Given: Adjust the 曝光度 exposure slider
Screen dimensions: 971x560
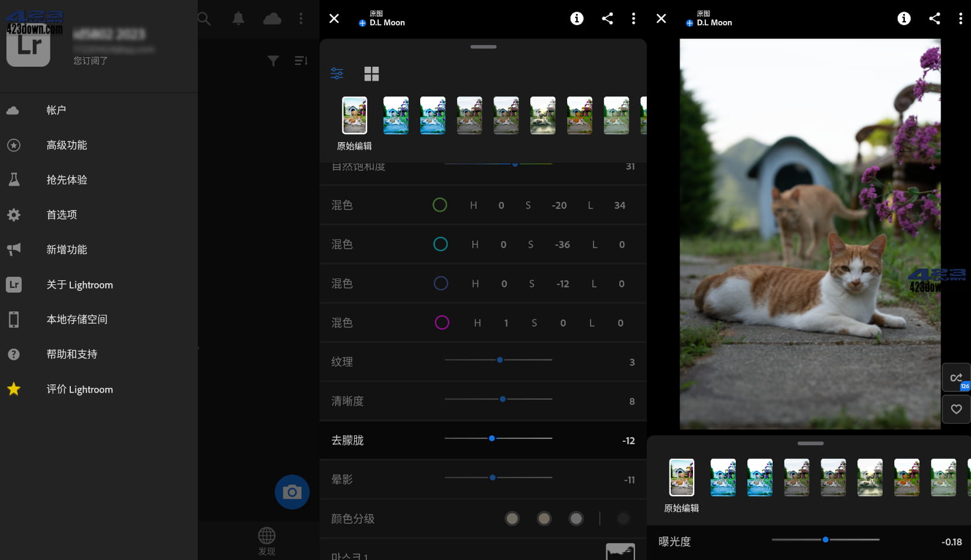Looking at the screenshot, I should click(825, 540).
